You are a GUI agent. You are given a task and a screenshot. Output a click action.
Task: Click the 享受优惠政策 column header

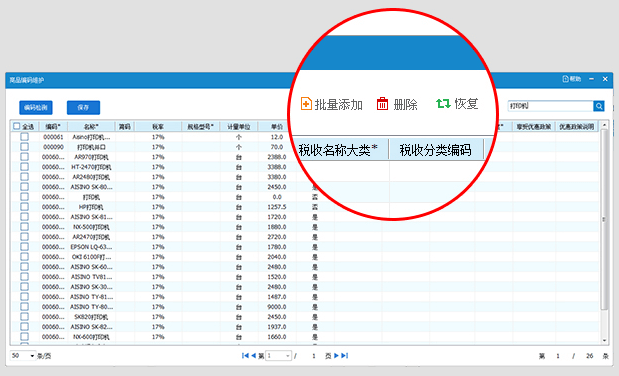point(534,126)
